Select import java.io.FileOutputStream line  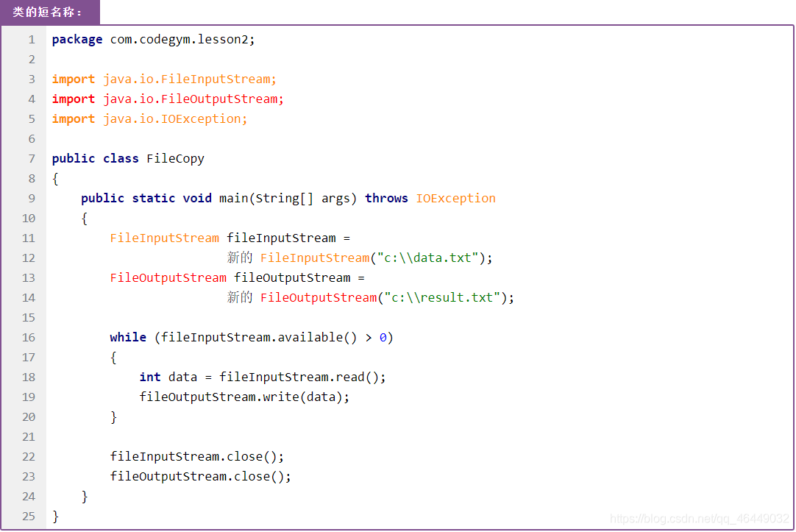(x=168, y=99)
